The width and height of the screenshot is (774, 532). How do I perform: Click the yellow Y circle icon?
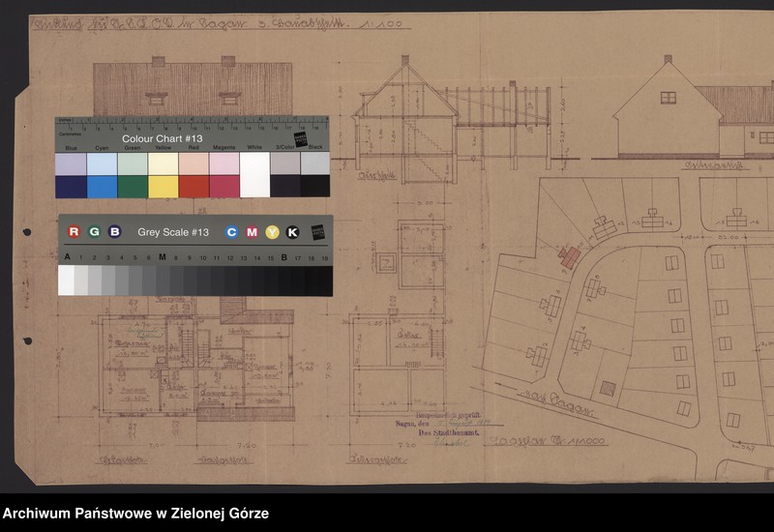272,232
